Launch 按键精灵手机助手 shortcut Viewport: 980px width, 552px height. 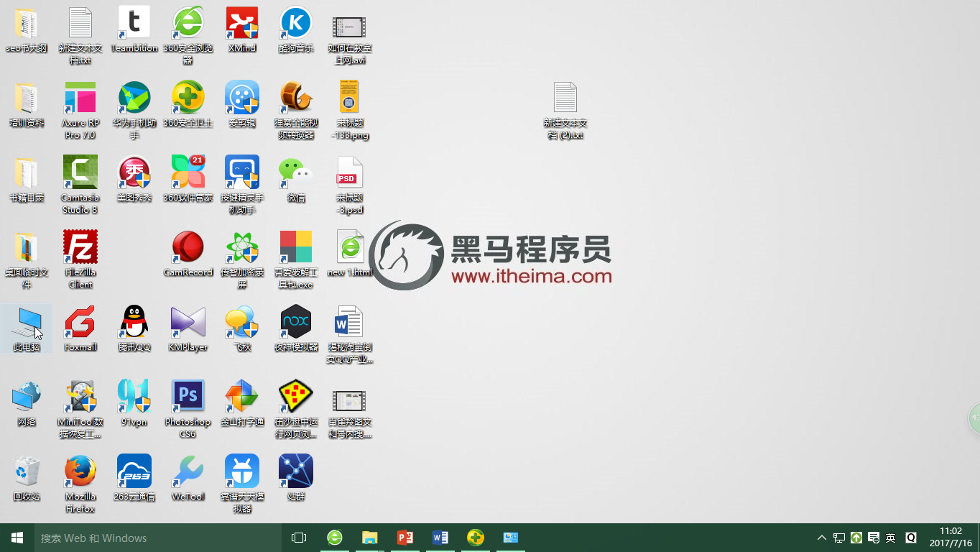242,185
